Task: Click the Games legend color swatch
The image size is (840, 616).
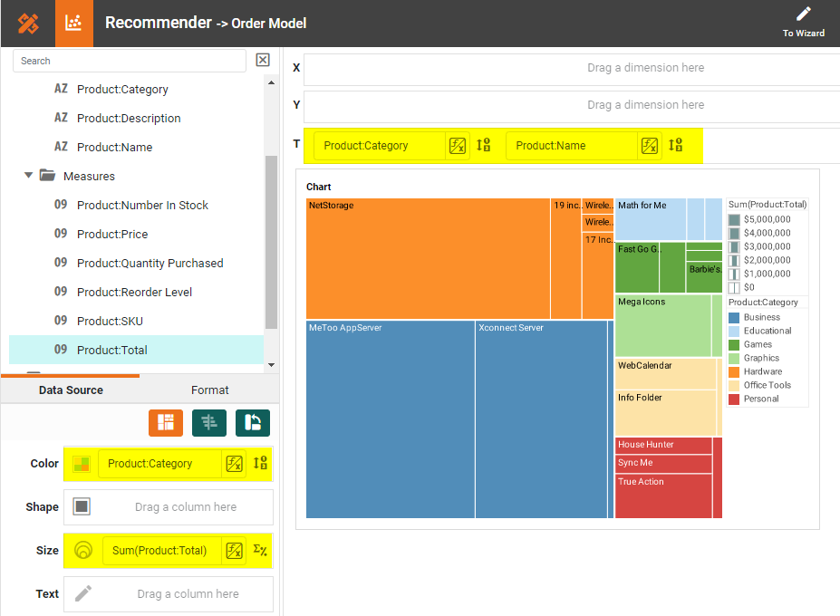Action: pyautogui.click(x=734, y=344)
